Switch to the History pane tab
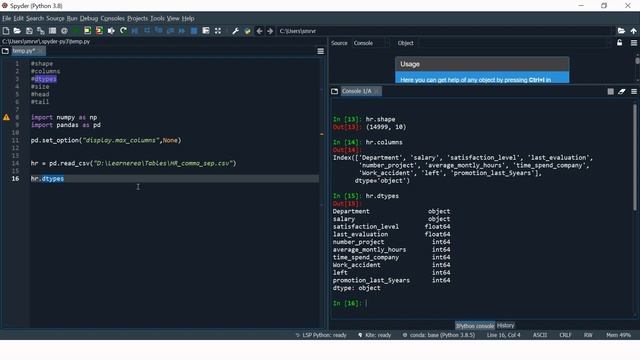The height and width of the screenshot is (360, 640). (x=505, y=326)
